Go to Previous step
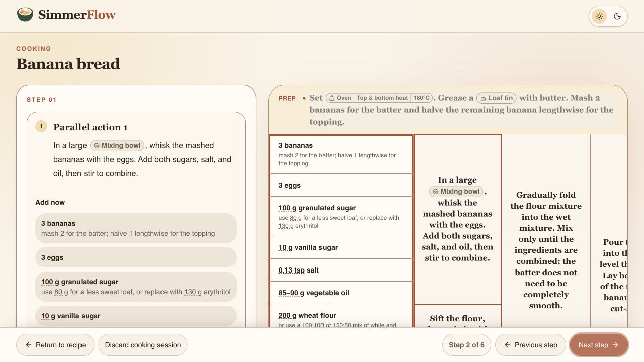Screen dimensions: 644x362 point(530,345)
